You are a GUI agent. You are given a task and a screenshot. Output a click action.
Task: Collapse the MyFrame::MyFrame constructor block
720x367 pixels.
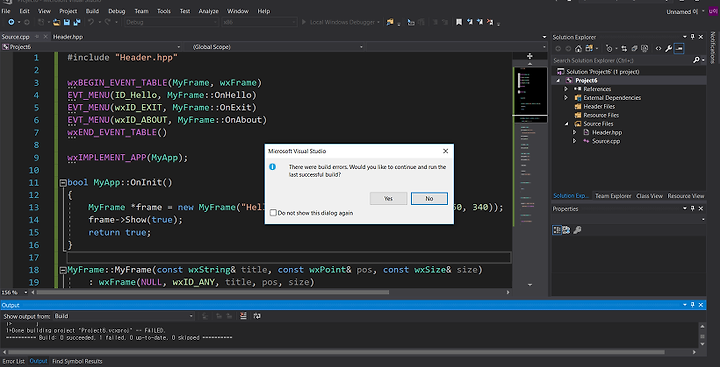coord(63,270)
